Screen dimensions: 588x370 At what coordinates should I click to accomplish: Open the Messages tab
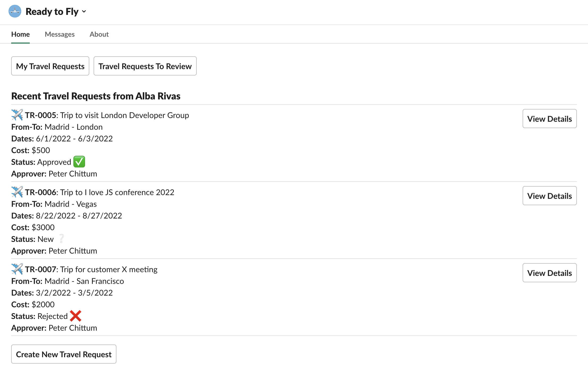click(60, 34)
